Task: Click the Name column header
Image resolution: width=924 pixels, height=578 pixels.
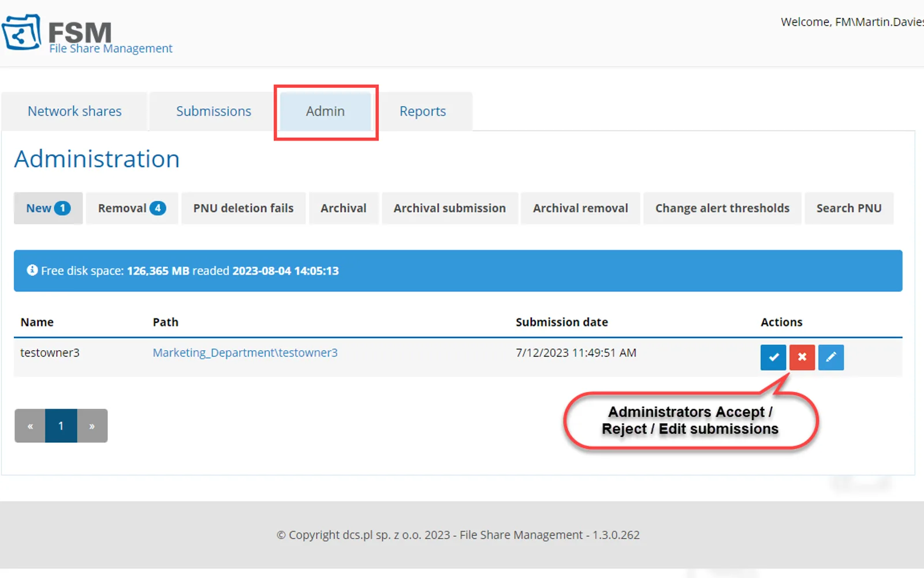Action: [x=37, y=322]
